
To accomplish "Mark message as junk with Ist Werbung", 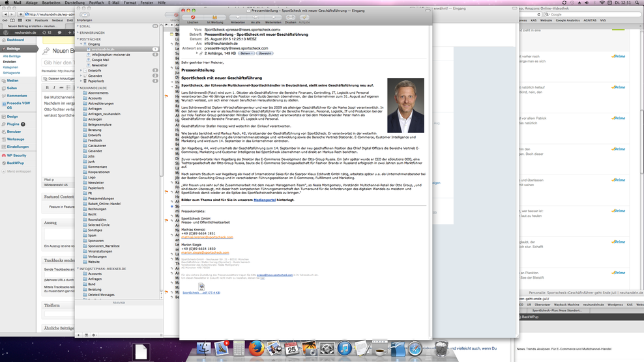I will point(214,17).
